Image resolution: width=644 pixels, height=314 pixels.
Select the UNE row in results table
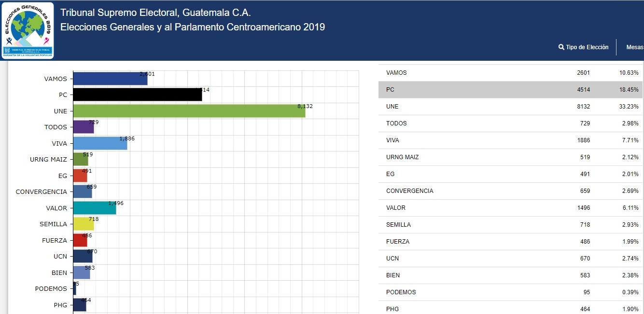tap(510, 107)
